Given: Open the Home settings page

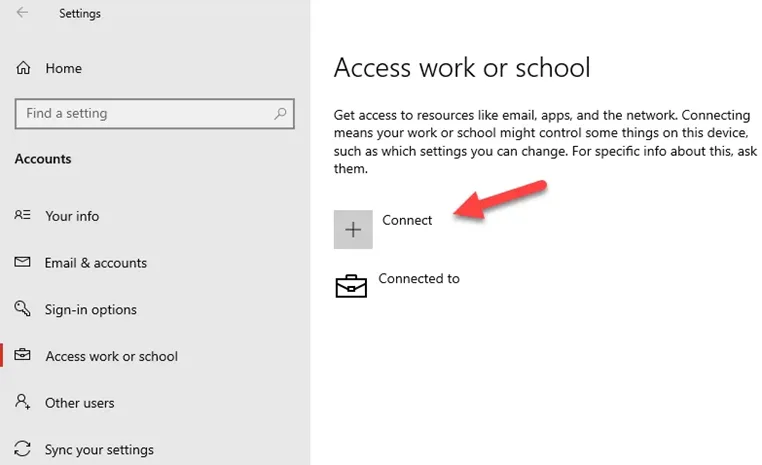Looking at the screenshot, I should (x=64, y=69).
